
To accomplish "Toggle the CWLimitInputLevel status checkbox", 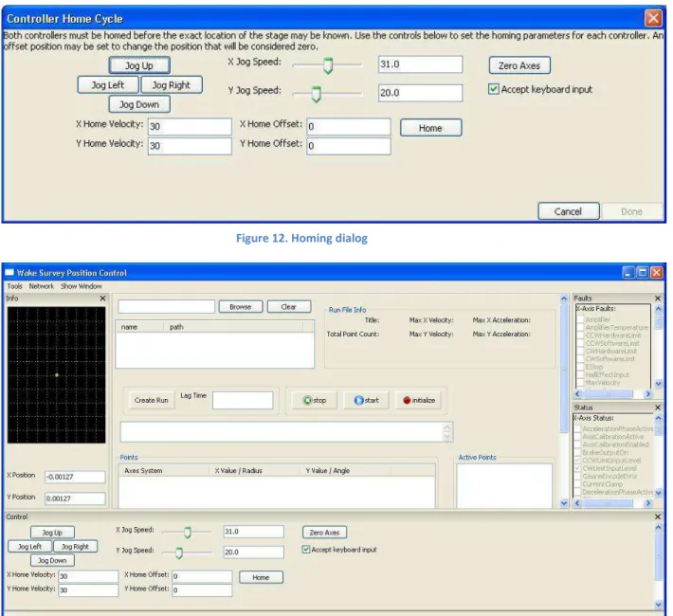I will 577,468.
